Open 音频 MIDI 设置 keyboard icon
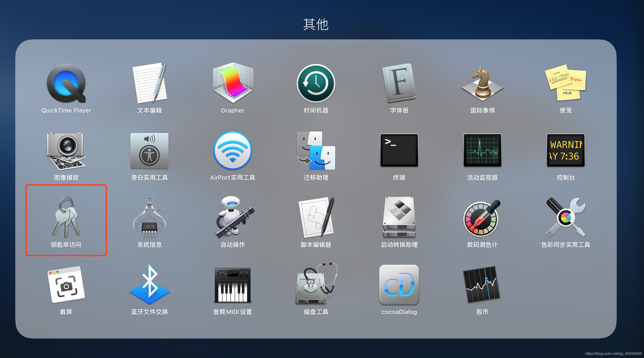Viewport: 644px width, 358px height. [233, 285]
